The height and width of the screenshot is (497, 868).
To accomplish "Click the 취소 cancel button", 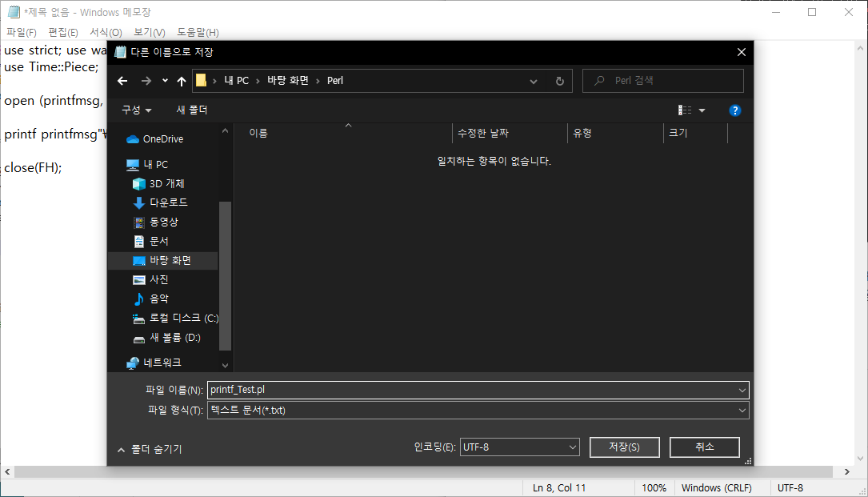I will pyautogui.click(x=704, y=447).
